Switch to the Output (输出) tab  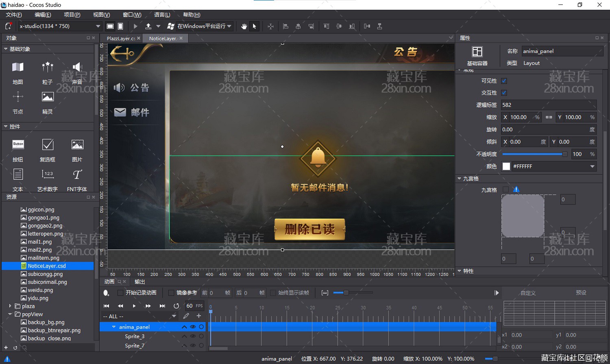tap(140, 281)
